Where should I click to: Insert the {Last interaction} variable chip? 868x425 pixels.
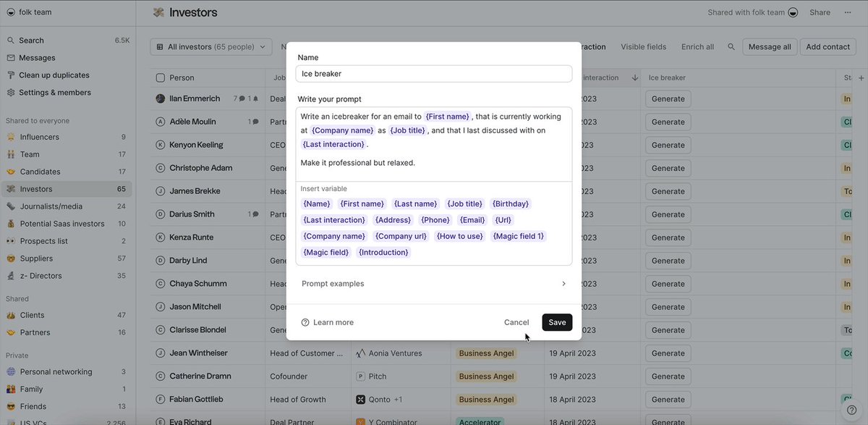click(x=334, y=220)
